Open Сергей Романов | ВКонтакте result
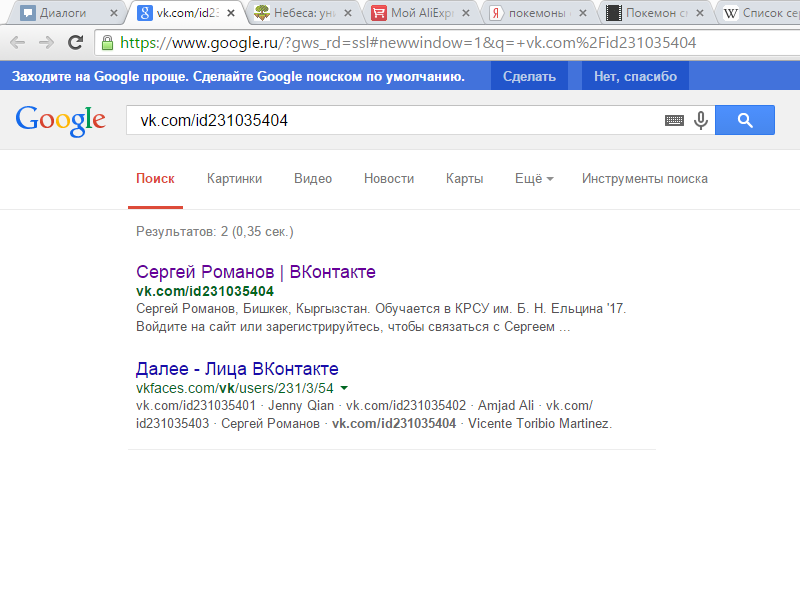 click(x=256, y=272)
